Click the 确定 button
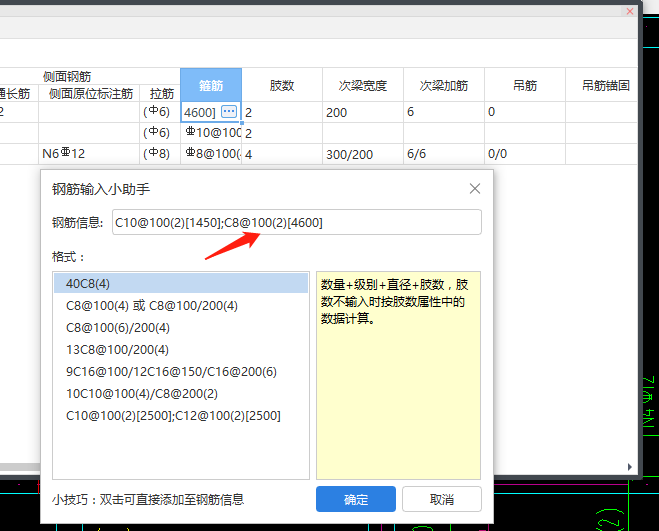The image size is (659, 531). pyautogui.click(x=356, y=499)
